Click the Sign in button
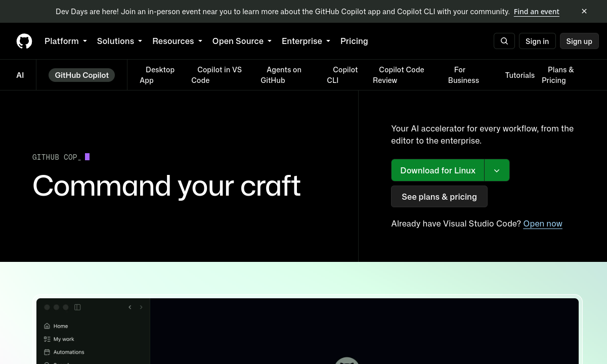Viewport: 607px width, 364px height. [537, 41]
